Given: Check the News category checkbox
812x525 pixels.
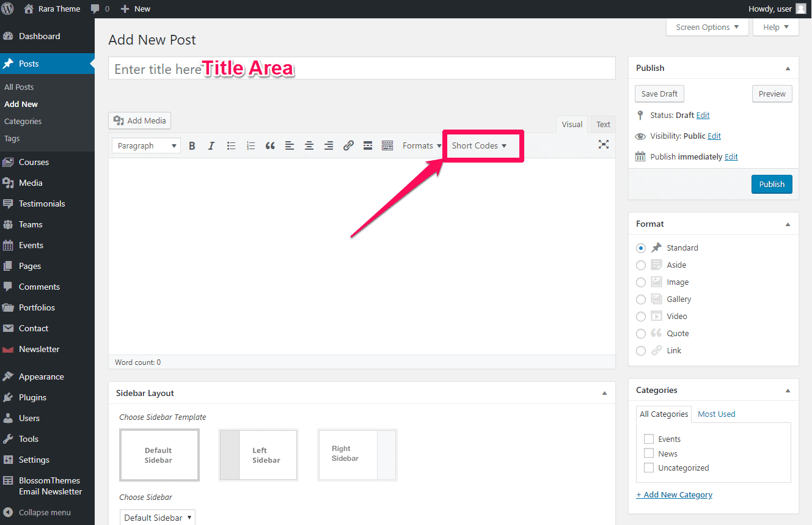Looking at the screenshot, I should pyautogui.click(x=649, y=453).
